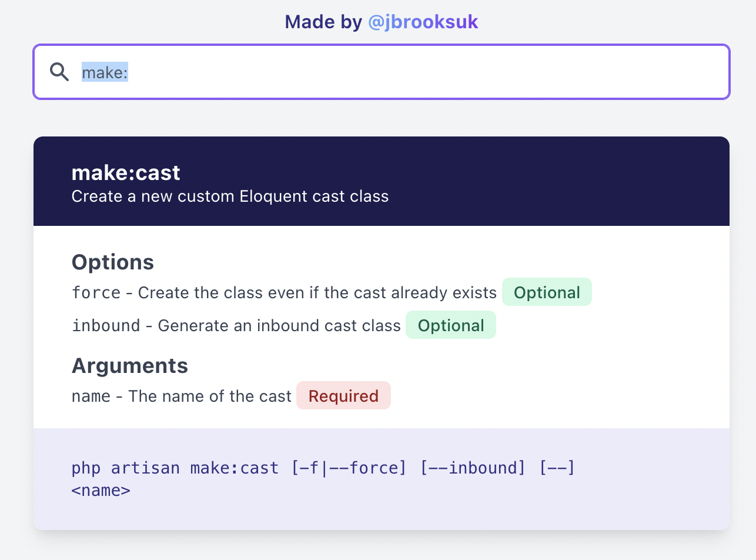This screenshot has width=756, height=560.
Task: Click the <name> placeholder in the command
Action: pyautogui.click(x=101, y=490)
